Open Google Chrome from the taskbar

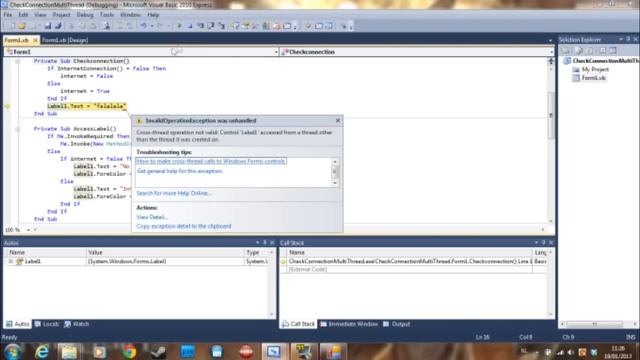[129, 352]
